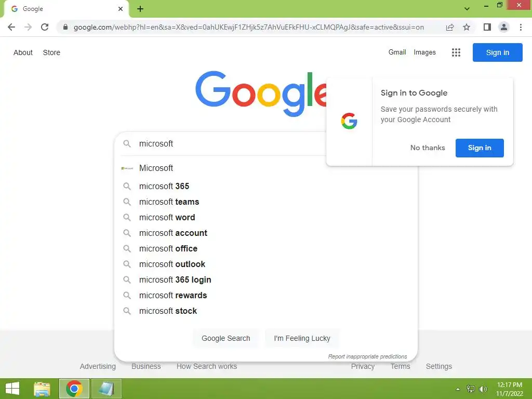532x399 pixels.
Task: Open Chrome's three-dot menu
Action: coord(521,27)
